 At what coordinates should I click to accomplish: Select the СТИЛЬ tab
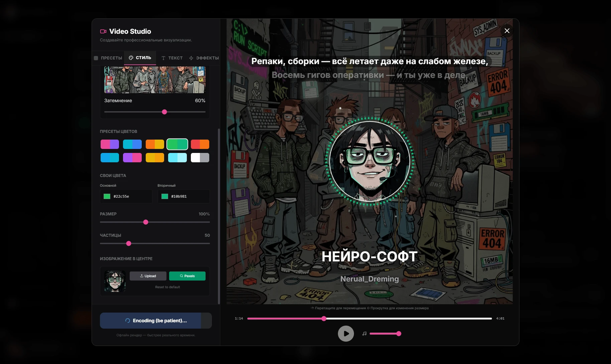tap(140, 58)
